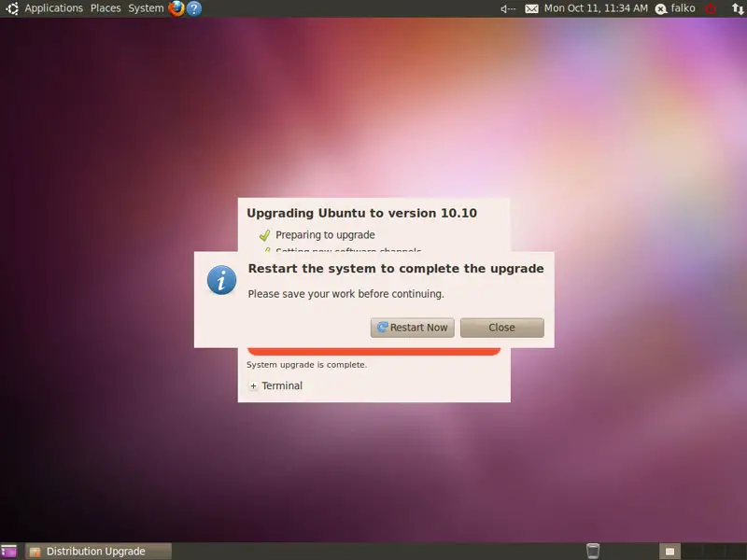
Task: Open the Applications menu
Action: pyautogui.click(x=53, y=8)
